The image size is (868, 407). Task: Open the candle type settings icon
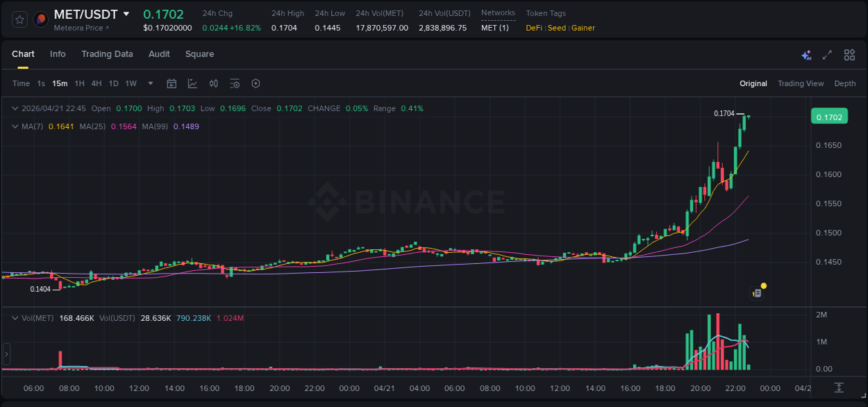[x=215, y=83]
